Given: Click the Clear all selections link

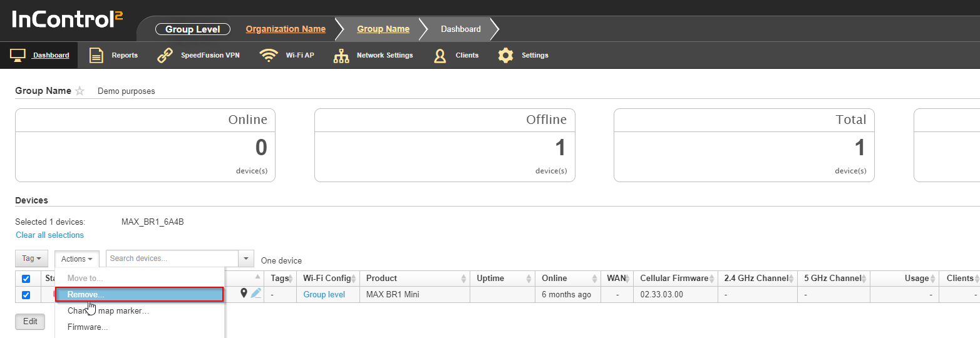Looking at the screenshot, I should tap(49, 235).
